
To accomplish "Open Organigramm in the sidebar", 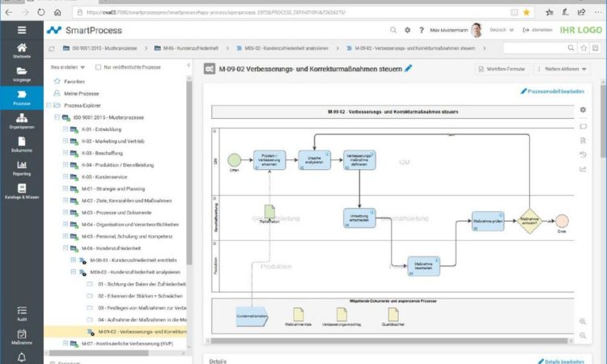I will [x=22, y=121].
